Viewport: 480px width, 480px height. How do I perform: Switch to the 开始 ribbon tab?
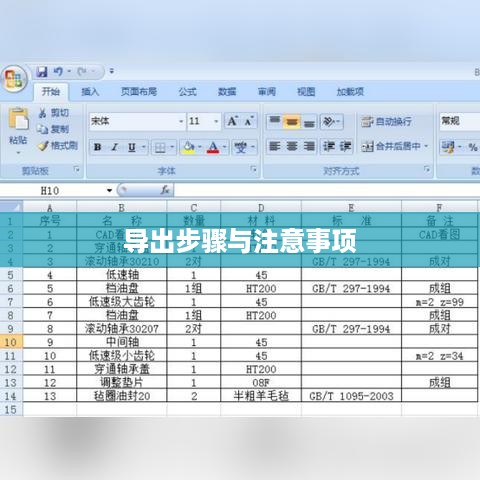click(51, 92)
